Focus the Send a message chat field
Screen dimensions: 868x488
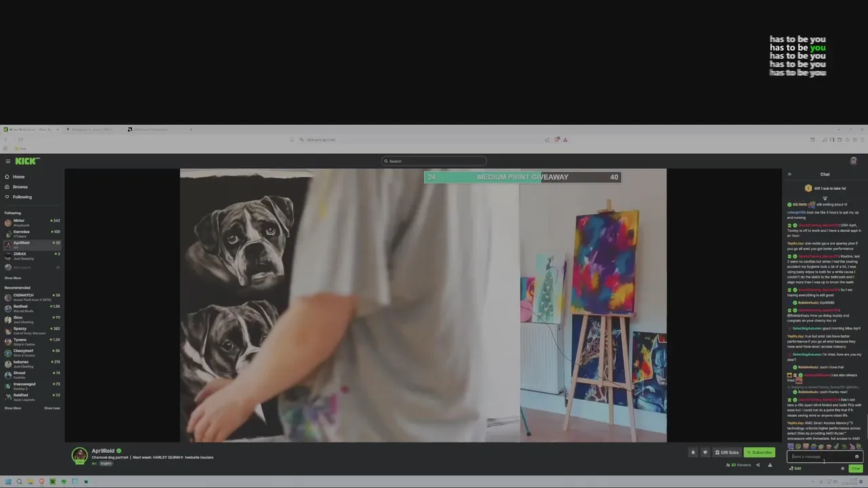824,457
